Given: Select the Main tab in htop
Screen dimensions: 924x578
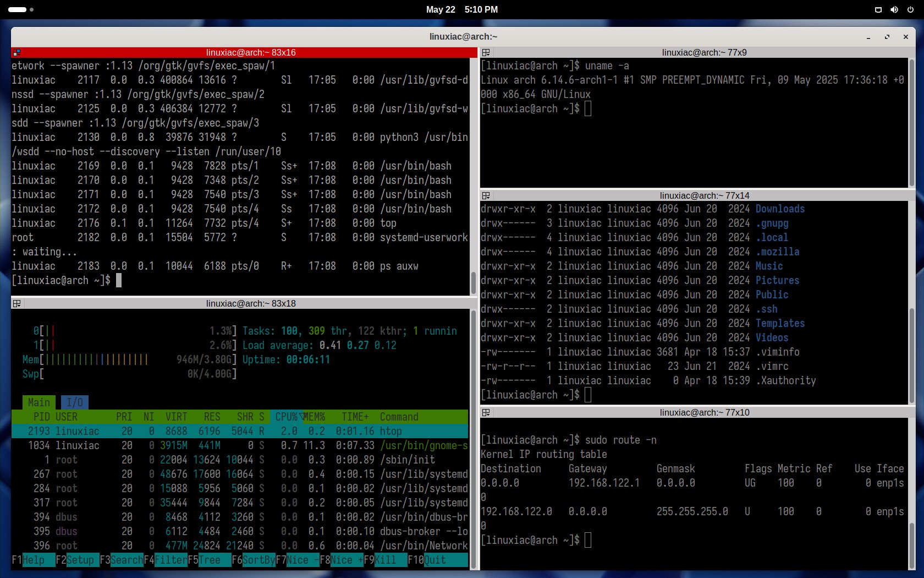Looking at the screenshot, I should 38,403.
